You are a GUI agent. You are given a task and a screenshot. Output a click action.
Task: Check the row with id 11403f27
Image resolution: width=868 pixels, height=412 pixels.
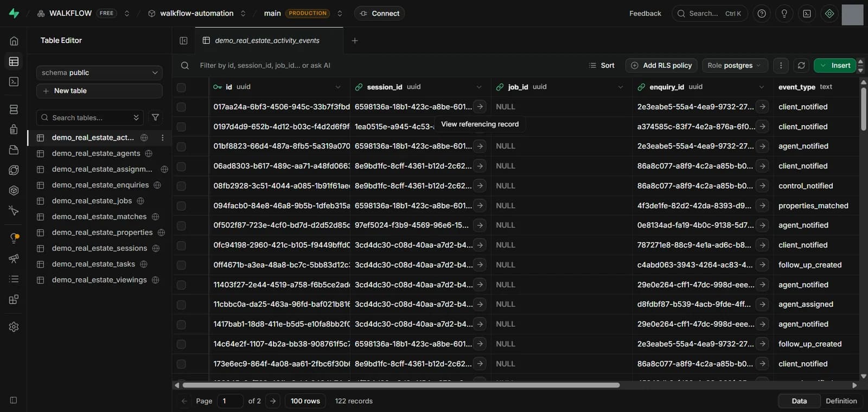[181, 285]
